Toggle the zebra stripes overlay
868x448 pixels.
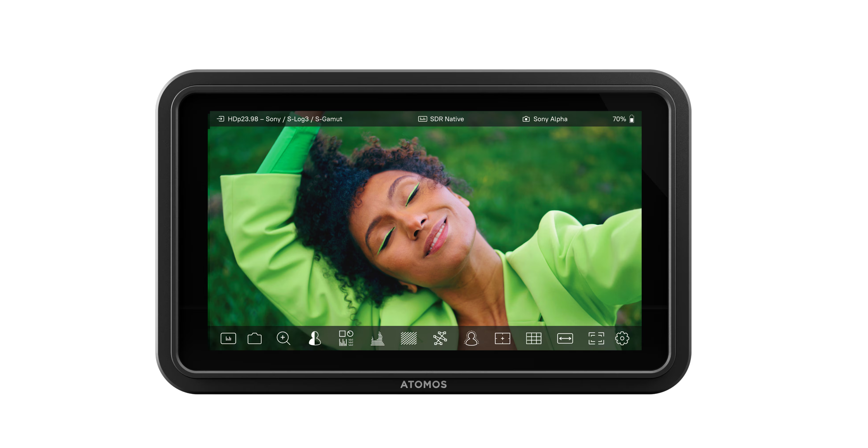[x=409, y=338]
